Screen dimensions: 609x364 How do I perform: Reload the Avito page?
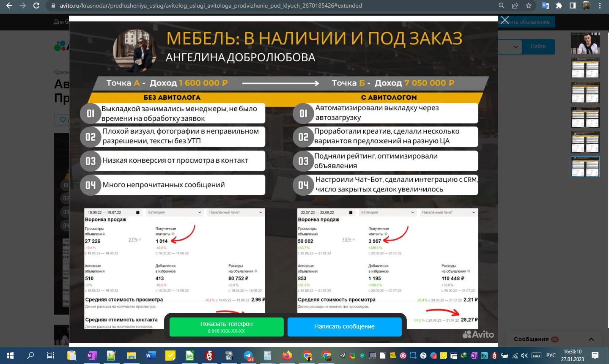coord(36,6)
